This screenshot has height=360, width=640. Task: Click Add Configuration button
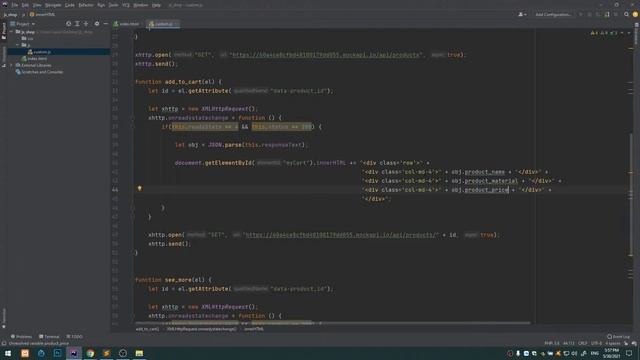click(553, 15)
